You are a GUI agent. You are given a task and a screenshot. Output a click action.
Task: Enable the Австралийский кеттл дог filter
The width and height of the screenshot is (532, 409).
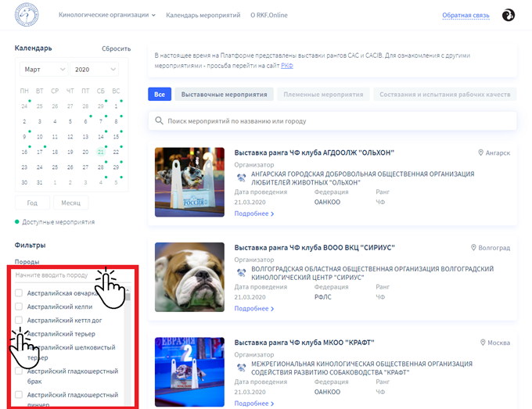coord(19,320)
